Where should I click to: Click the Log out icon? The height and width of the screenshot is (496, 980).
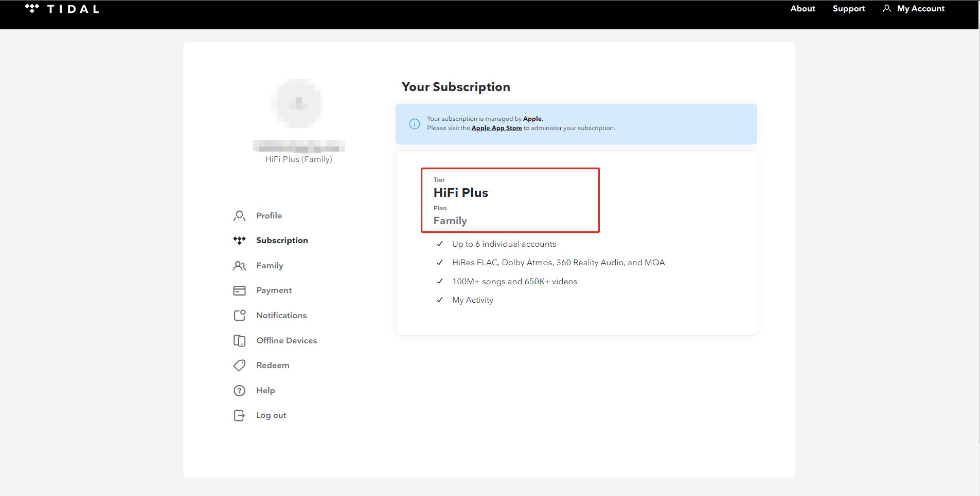click(239, 415)
